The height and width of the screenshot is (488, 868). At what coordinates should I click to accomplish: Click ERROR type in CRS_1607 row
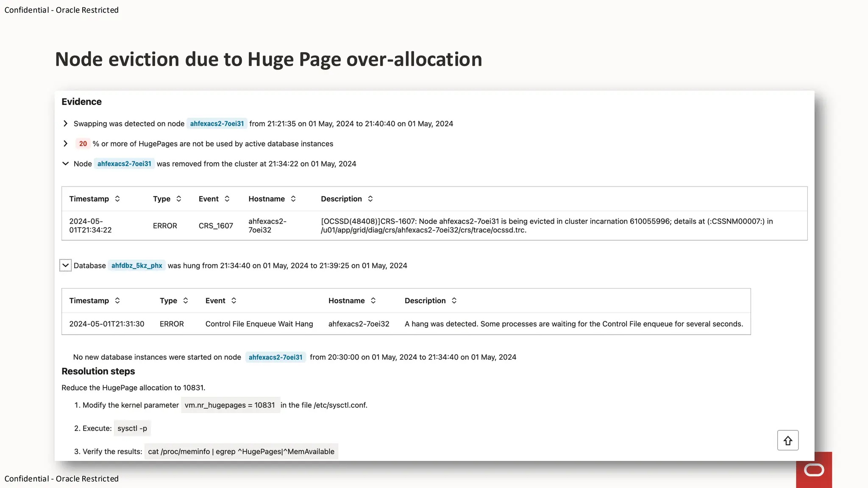[165, 226]
